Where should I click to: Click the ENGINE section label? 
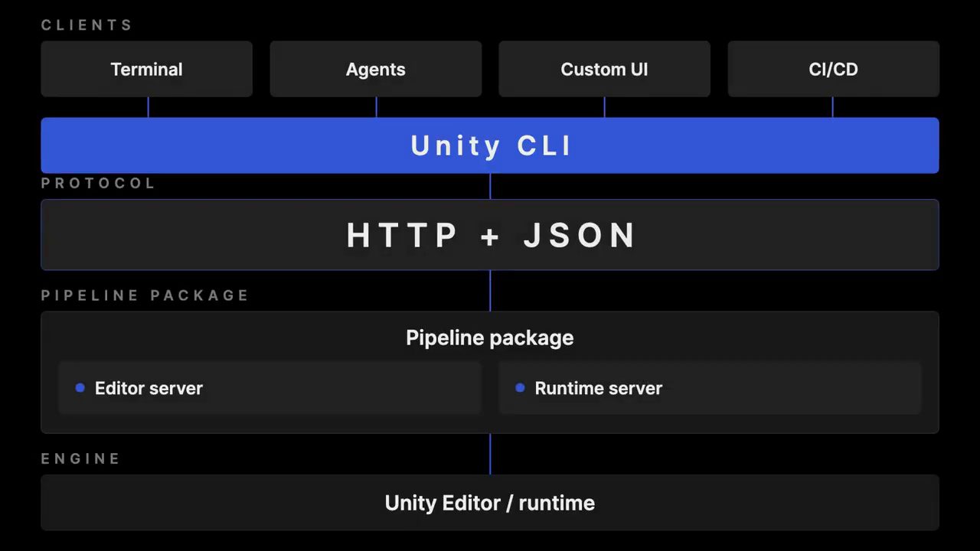coord(80,459)
